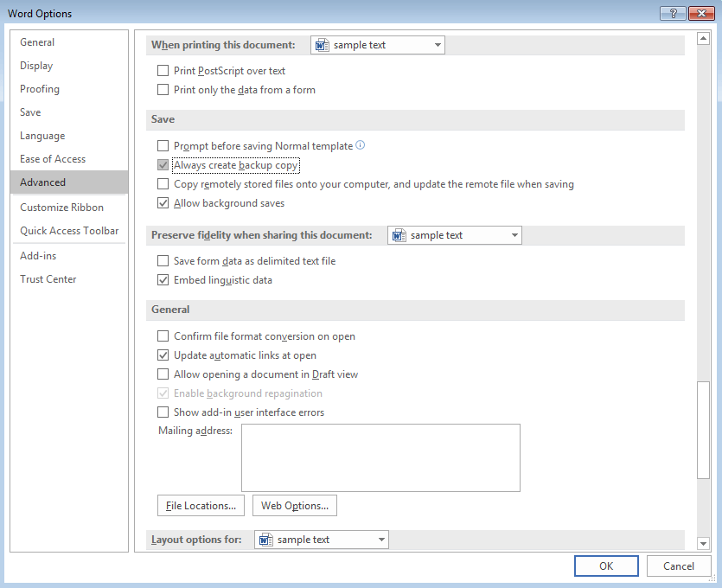Open Preserve fidelity document dropdown arrow
The image size is (722, 588).
tap(514, 235)
